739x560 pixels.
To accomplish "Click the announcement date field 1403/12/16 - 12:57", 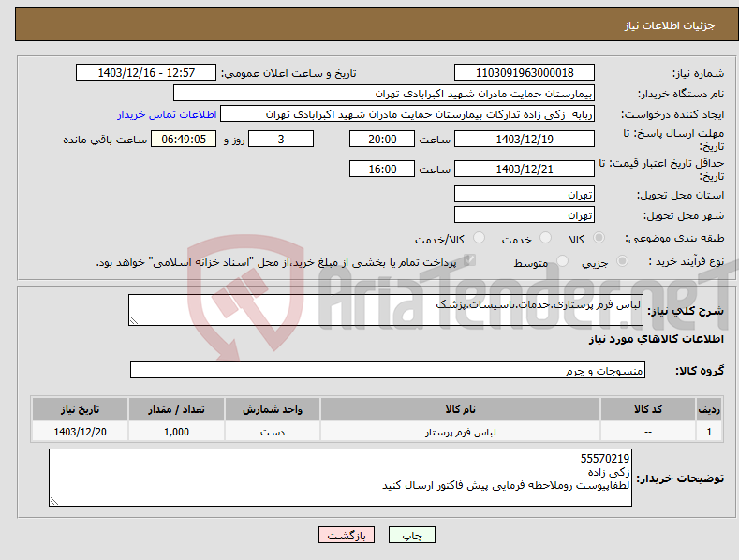I will pos(145,73).
